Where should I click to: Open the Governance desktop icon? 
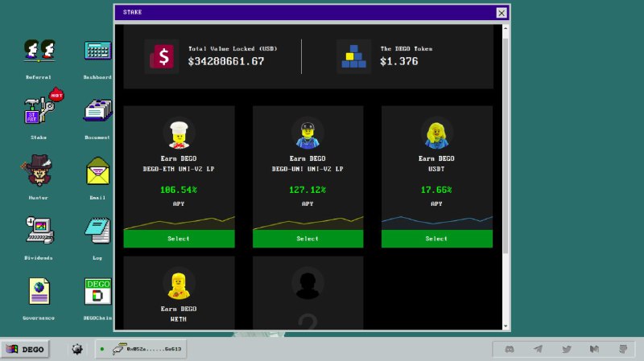39,291
